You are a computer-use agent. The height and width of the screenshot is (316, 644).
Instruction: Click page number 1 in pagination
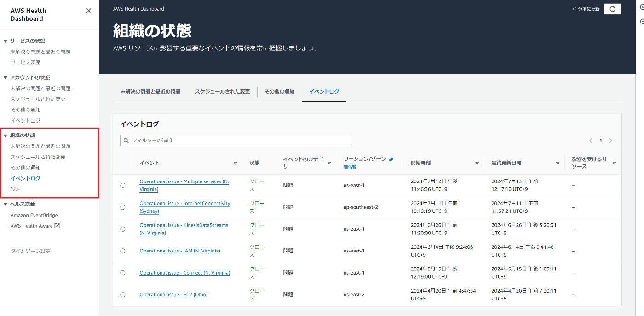coord(600,140)
